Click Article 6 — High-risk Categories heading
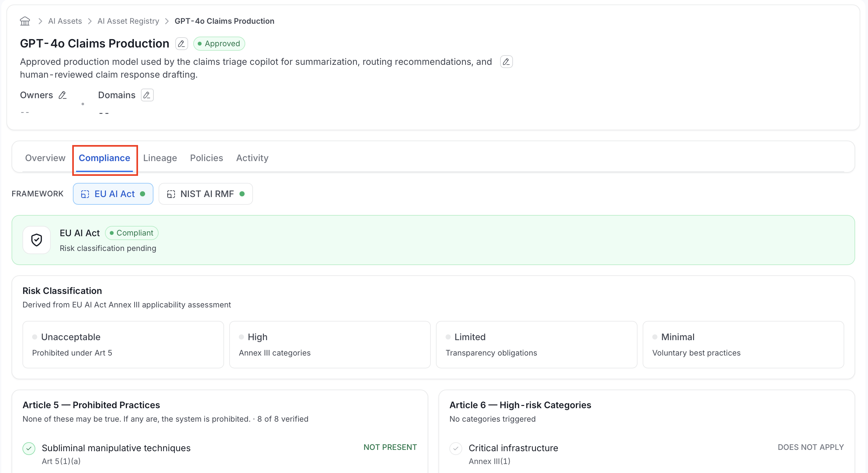Image resolution: width=868 pixels, height=473 pixels. (520, 405)
